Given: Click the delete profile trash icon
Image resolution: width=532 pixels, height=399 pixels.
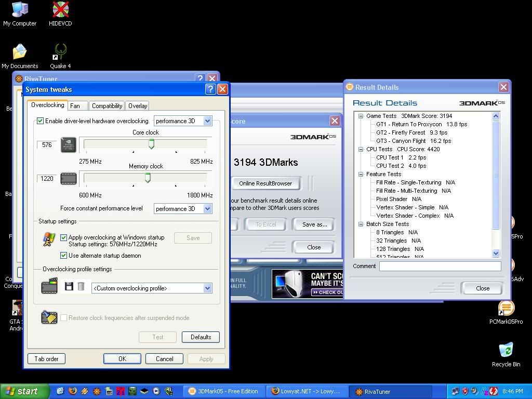Looking at the screenshot, I should tap(81, 286).
